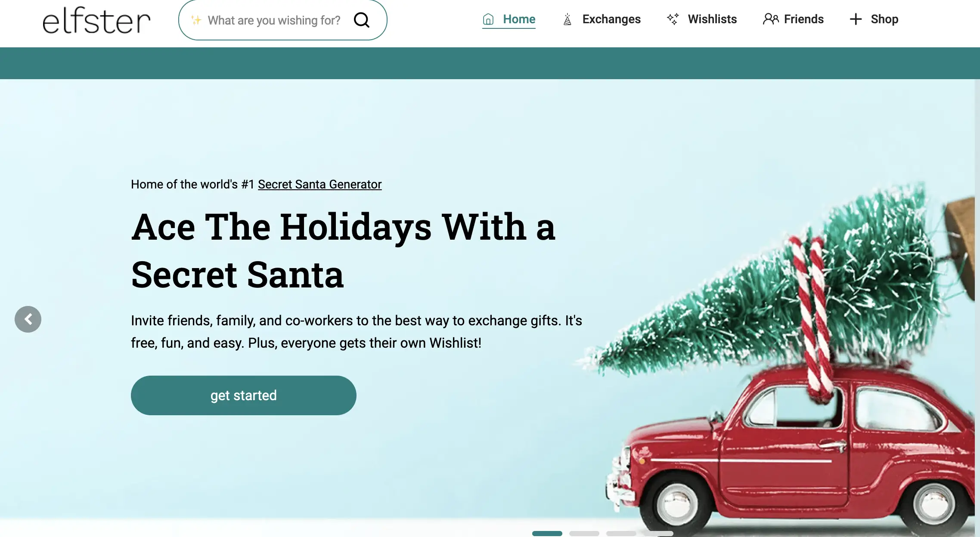980x537 pixels.
Task: Go to previous slide with left arrow
Action: [28, 319]
